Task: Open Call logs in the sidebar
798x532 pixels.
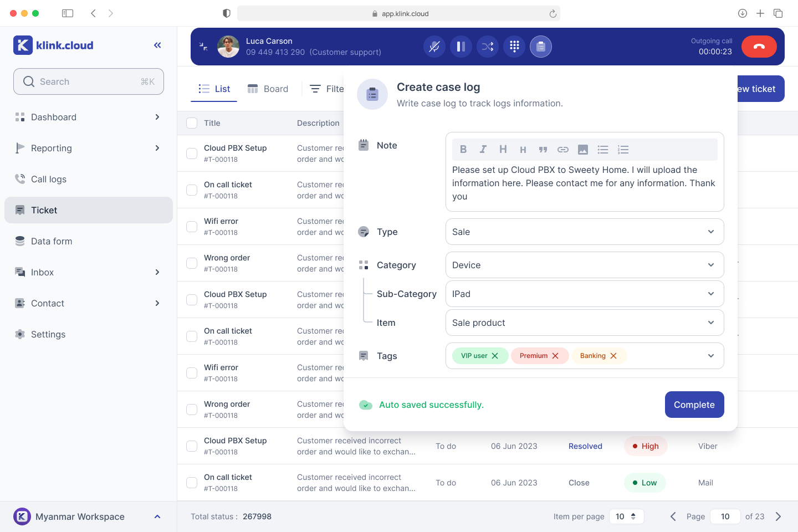Action: point(89,179)
